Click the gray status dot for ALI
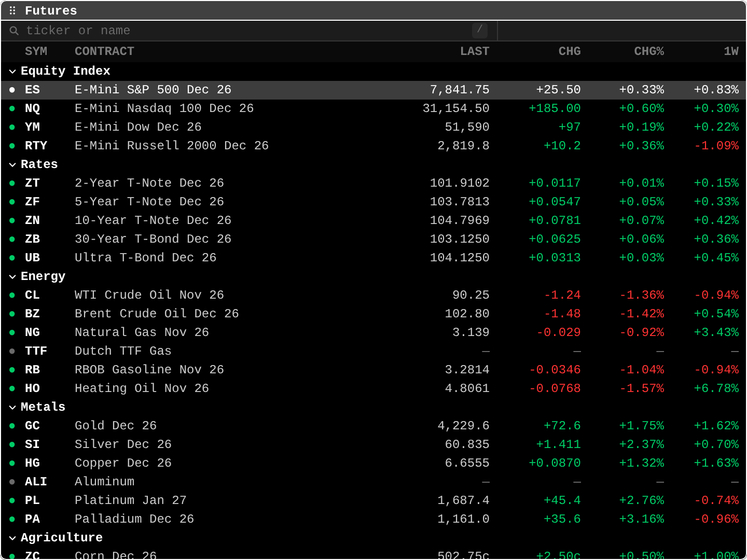Viewport: 747px width, 560px height. pos(12,482)
